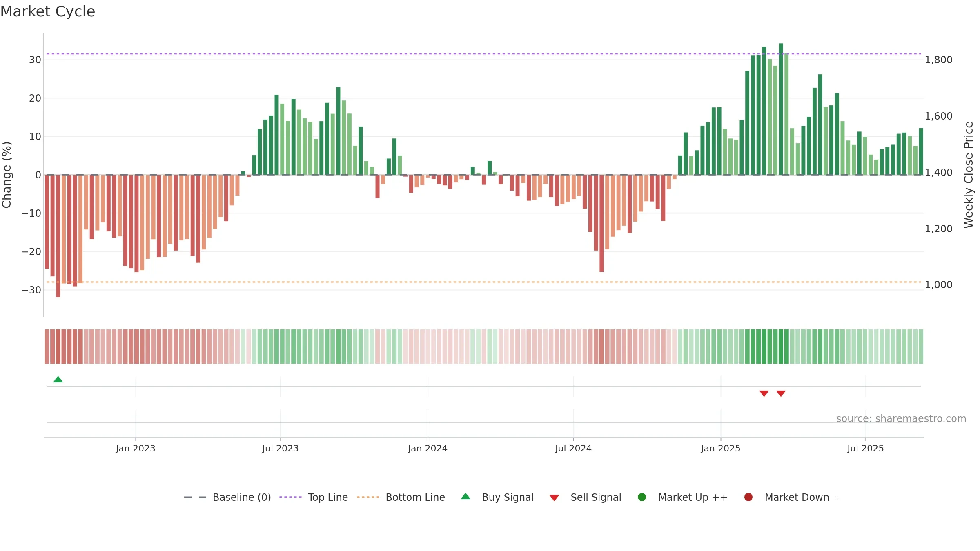
Task: Toggle Buy Signal legend entry
Action: coord(497,497)
